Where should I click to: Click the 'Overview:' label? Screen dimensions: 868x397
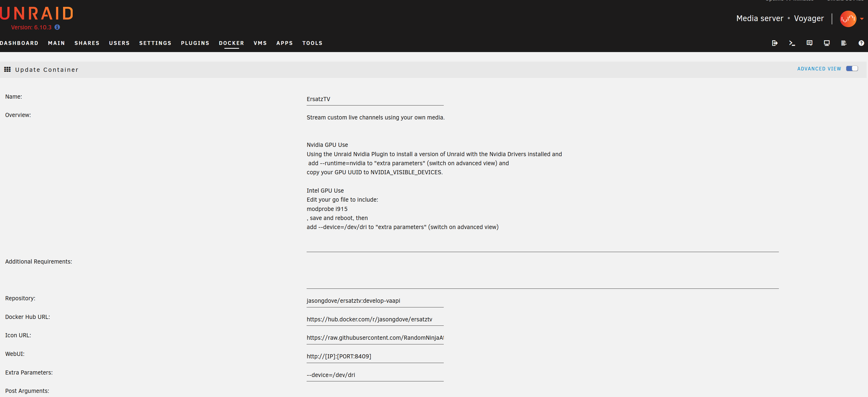pos(18,115)
